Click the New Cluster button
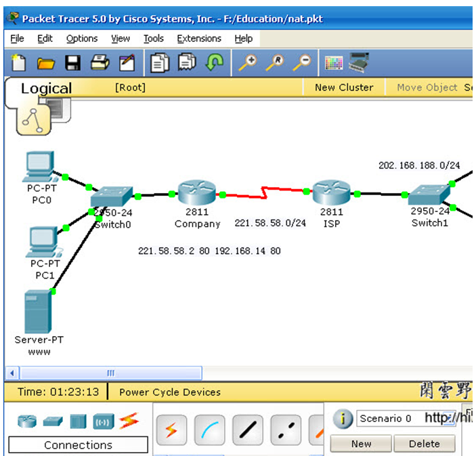476x456 pixels. (344, 87)
